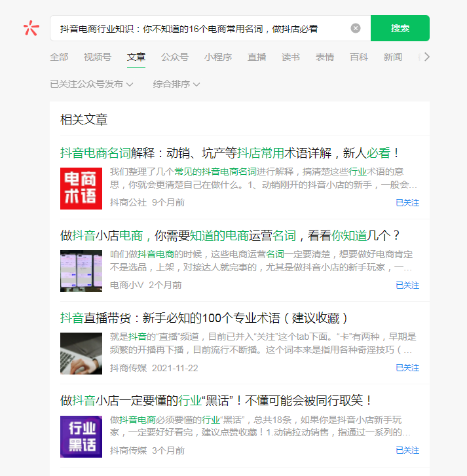Viewport: 467px width, 476px height.
Task: Switch to the 百科 tab
Action: [x=358, y=57]
